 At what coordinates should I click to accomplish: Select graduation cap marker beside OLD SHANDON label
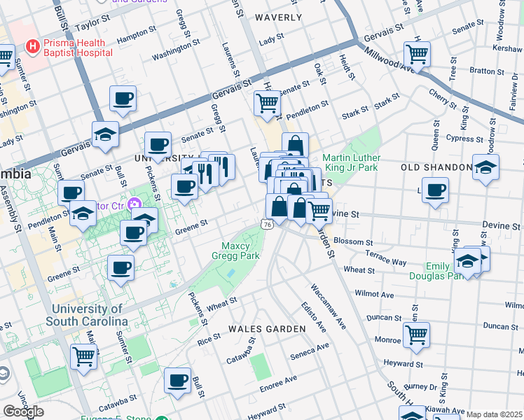click(x=486, y=170)
